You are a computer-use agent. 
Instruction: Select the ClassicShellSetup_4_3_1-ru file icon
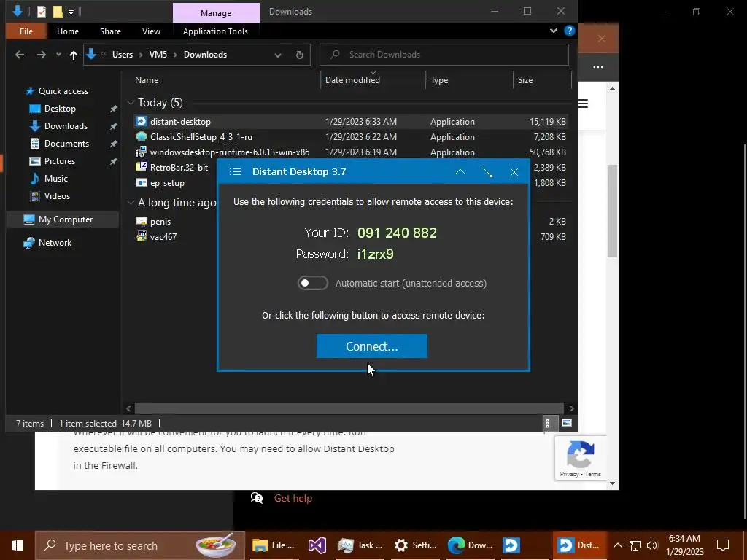[142, 136]
